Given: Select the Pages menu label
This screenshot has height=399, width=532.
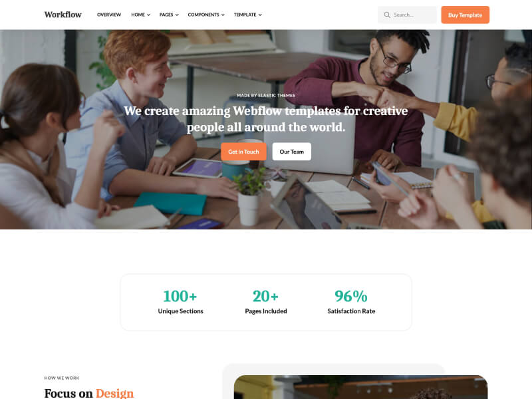Looking at the screenshot, I should 166,15.
